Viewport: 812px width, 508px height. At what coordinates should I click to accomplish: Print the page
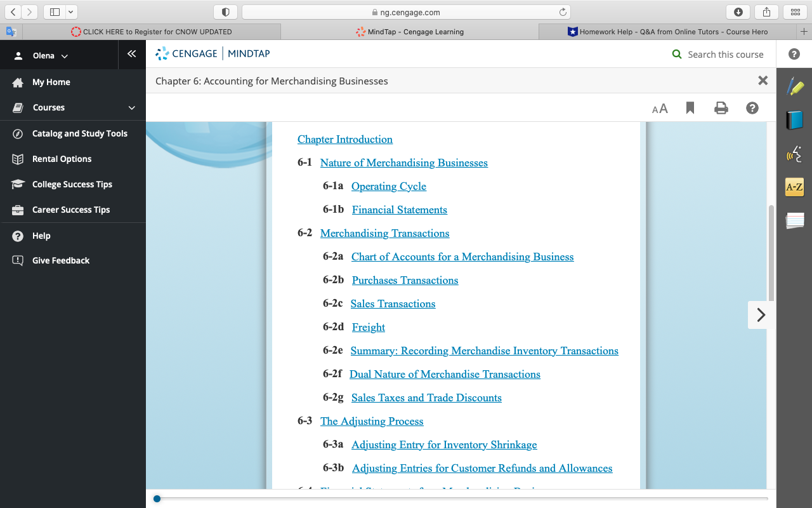[721, 108]
